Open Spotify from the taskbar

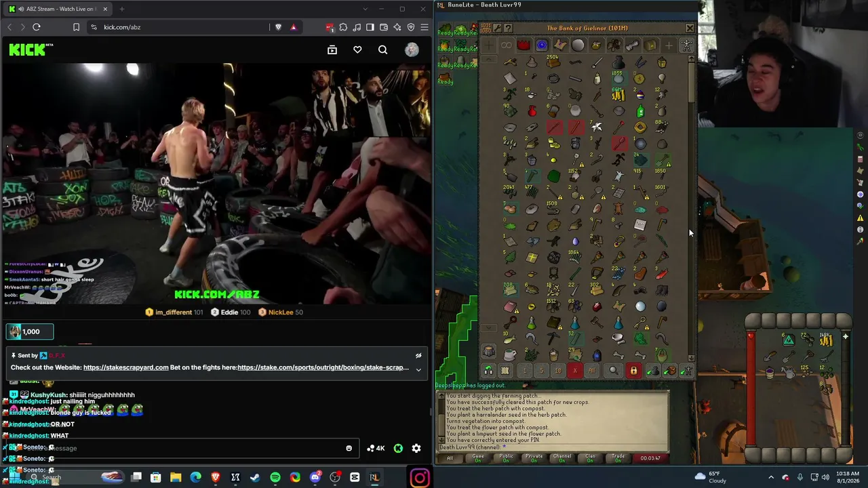[275, 477]
